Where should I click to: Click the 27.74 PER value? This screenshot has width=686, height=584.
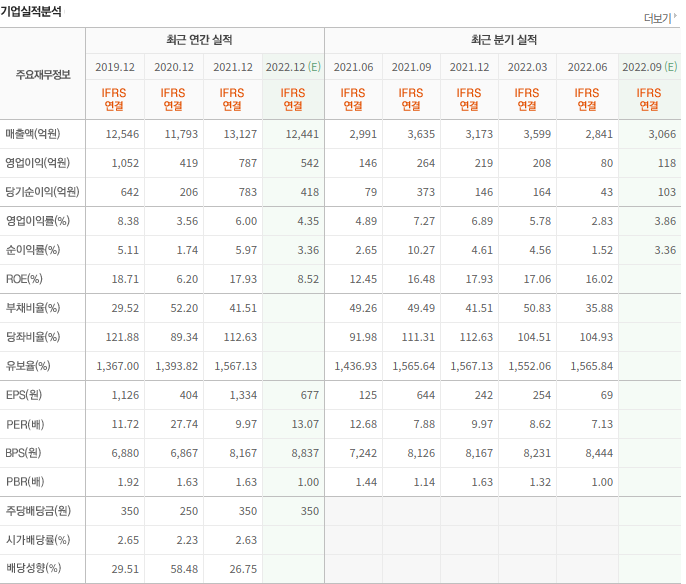[184, 424]
